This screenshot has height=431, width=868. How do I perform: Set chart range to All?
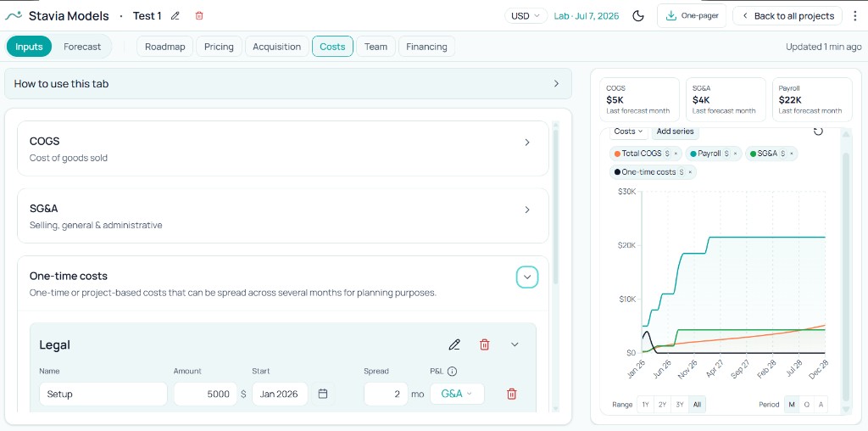697,405
